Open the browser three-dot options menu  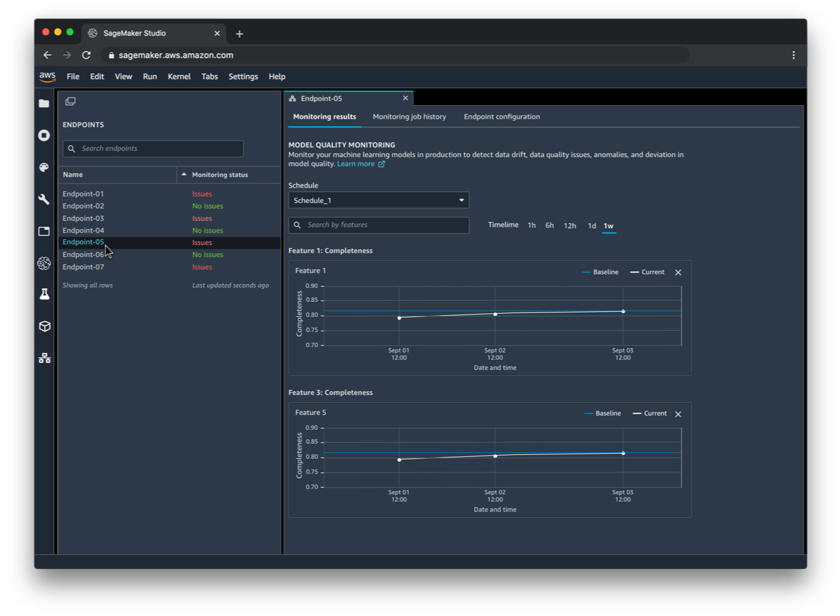[x=794, y=55]
